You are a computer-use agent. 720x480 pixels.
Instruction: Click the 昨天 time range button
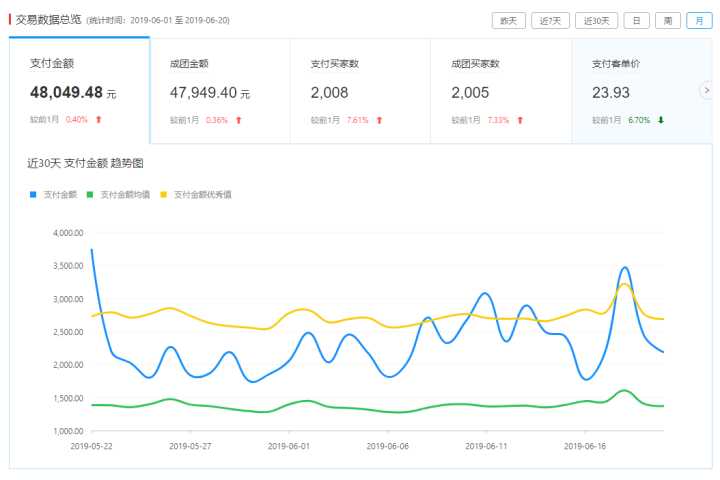[509, 20]
